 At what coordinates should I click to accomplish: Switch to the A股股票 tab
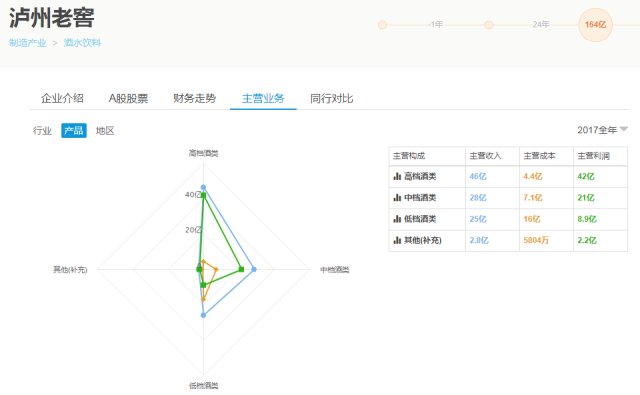pyautogui.click(x=128, y=98)
